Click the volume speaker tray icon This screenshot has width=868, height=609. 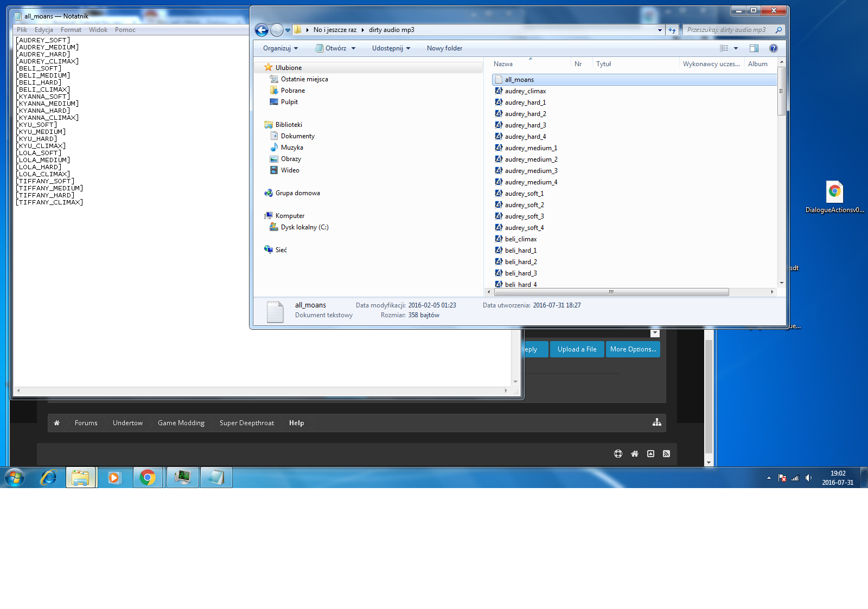(808, 478)
